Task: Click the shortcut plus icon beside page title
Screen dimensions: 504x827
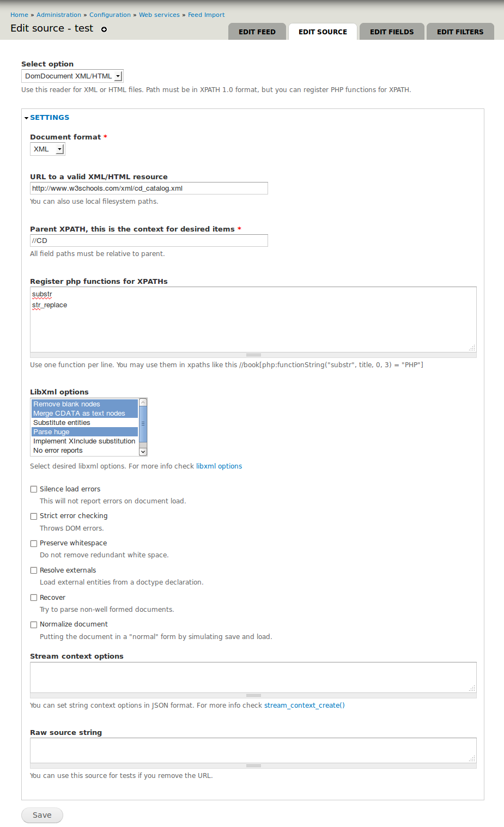Action: click(104, 29)
